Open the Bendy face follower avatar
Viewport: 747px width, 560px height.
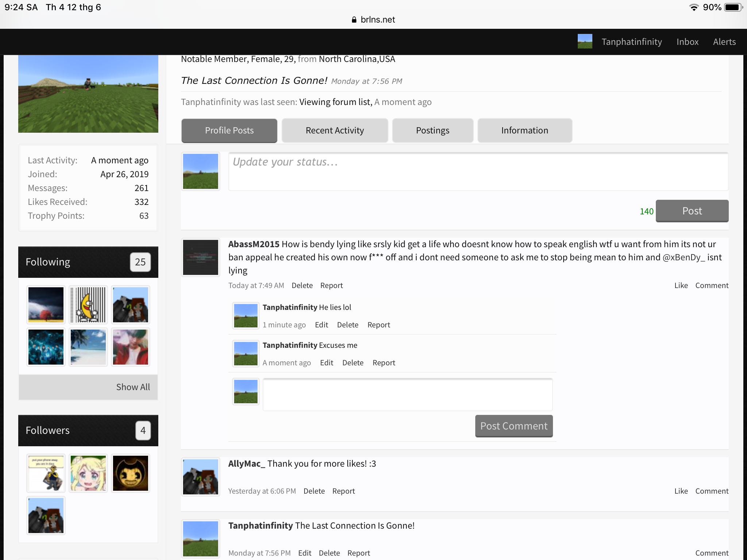click(x=131, y=473)
